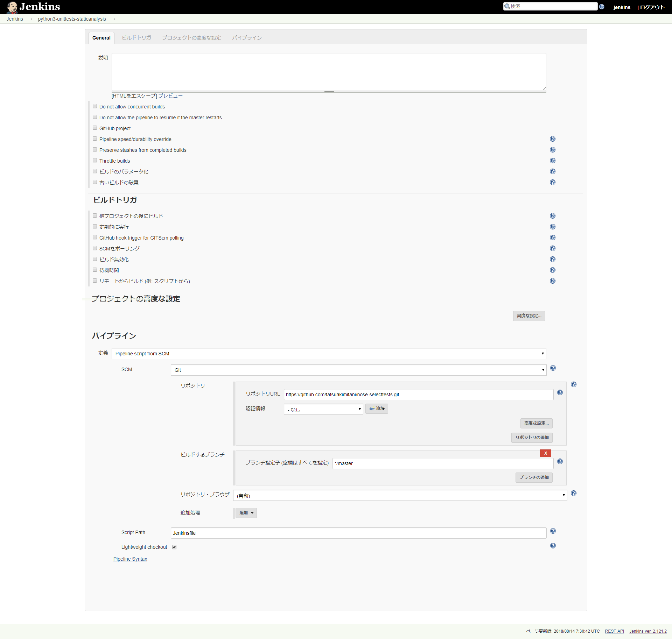Click into the Script Path Jenkinsfile field
Viewport: 672px width, 639px height.
pyautogui.click(x=358, y=533)
